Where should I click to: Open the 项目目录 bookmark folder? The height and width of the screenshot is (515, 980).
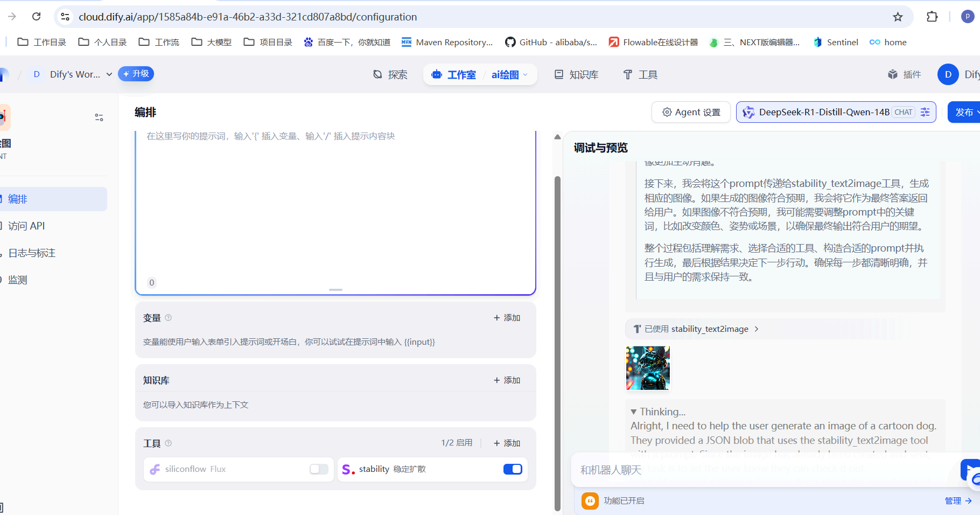click(268, 42)
